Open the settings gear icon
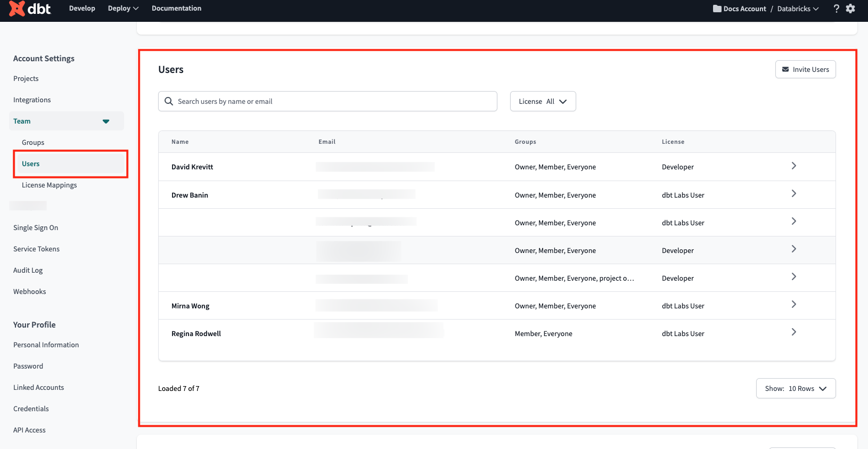Image resolution: width=868 pixels, height=449 pixels. [x=850, y=9]
